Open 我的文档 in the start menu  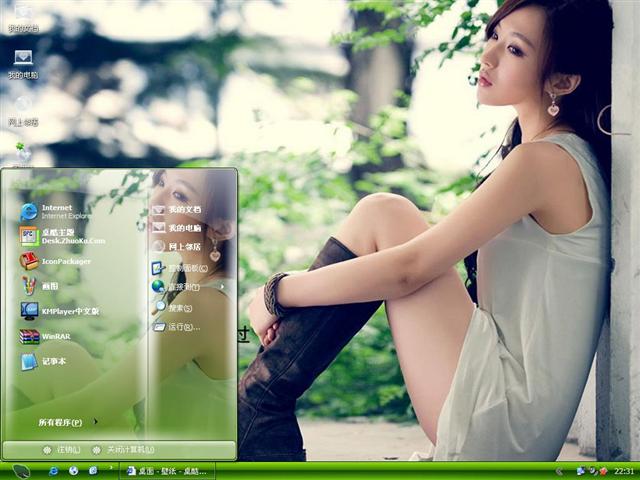(177, 210)
